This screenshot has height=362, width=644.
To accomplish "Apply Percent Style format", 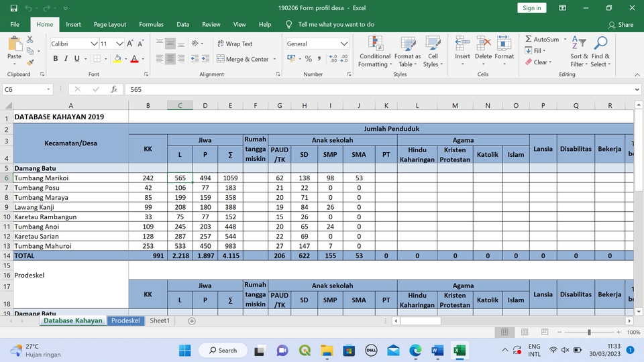I will coord(309,59).
